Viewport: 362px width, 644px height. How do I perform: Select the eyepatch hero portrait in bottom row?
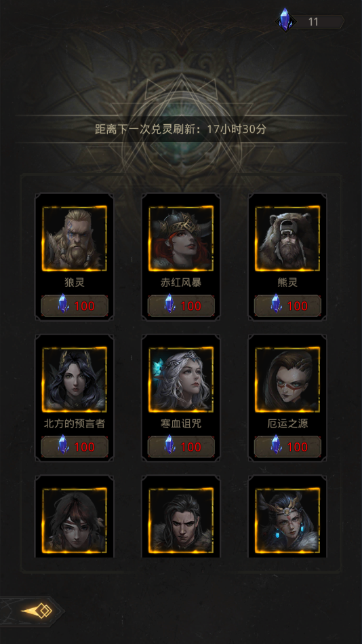[x=75, y=520]
